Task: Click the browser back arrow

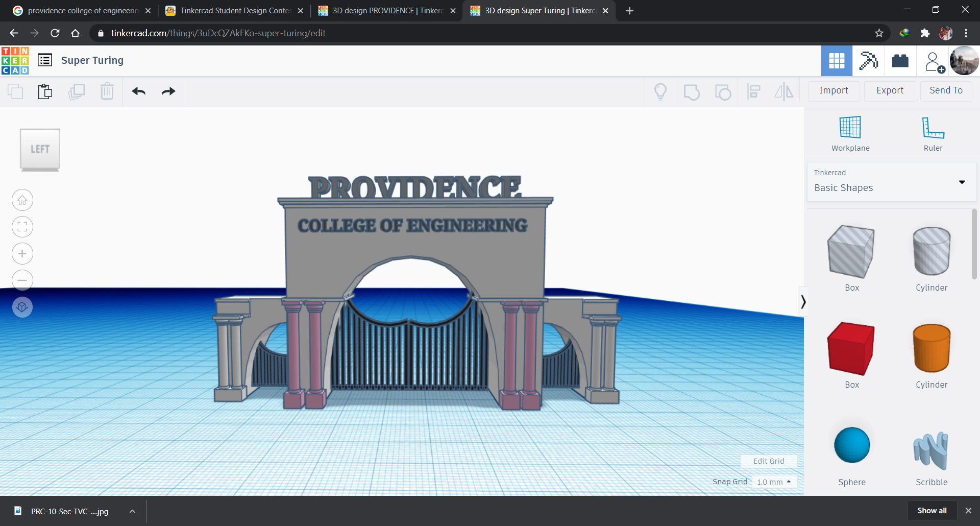Action: coord(14,33)
